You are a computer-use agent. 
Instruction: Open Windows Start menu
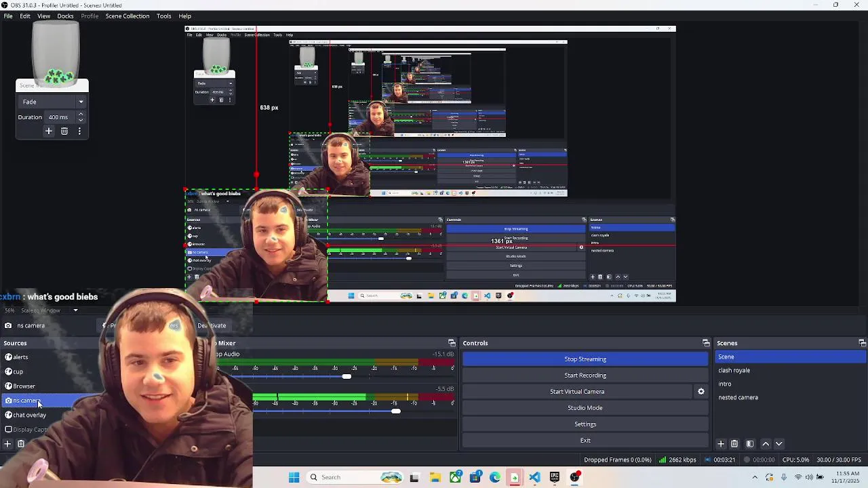[x=294, y=477]
